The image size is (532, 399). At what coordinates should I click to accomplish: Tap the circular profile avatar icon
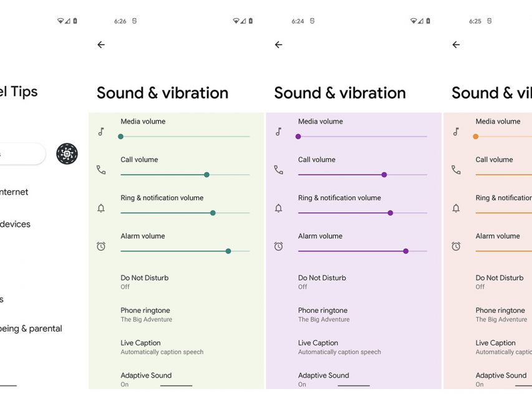(x=67, y=153)
